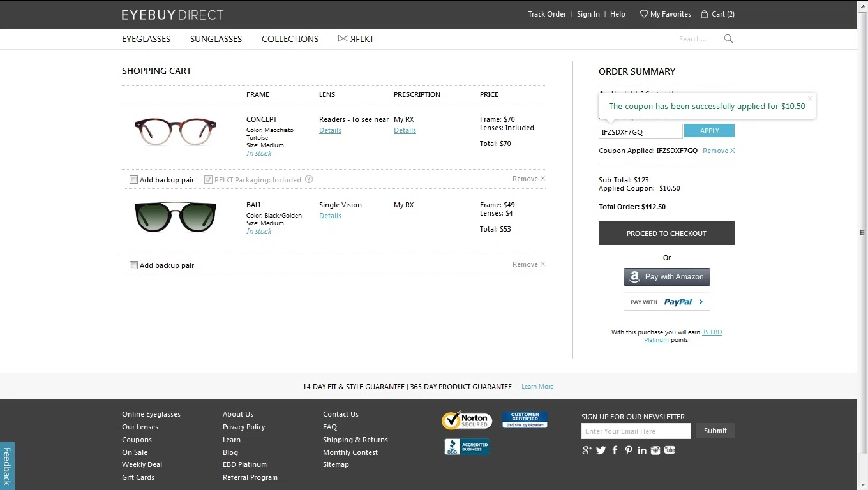868x490 pixels.
Task: Click the cart bag icon
Action: pyautogui.click(x=704, y=14)
